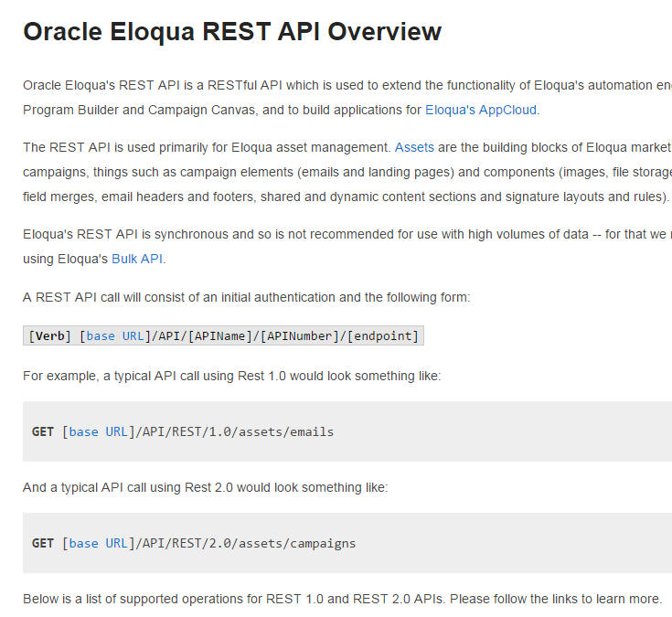
Task: Click the 'And a typical API call' line
Action: coord(205,487)
